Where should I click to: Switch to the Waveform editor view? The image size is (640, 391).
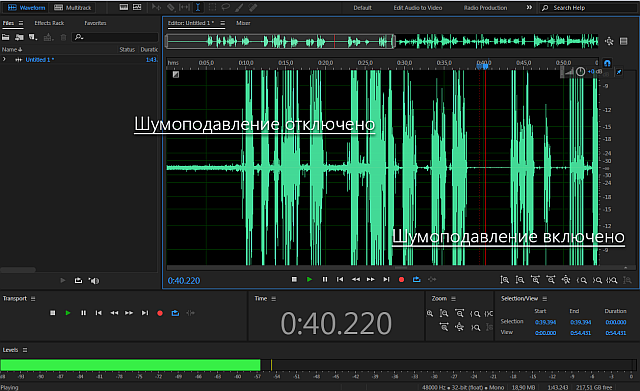26,7
